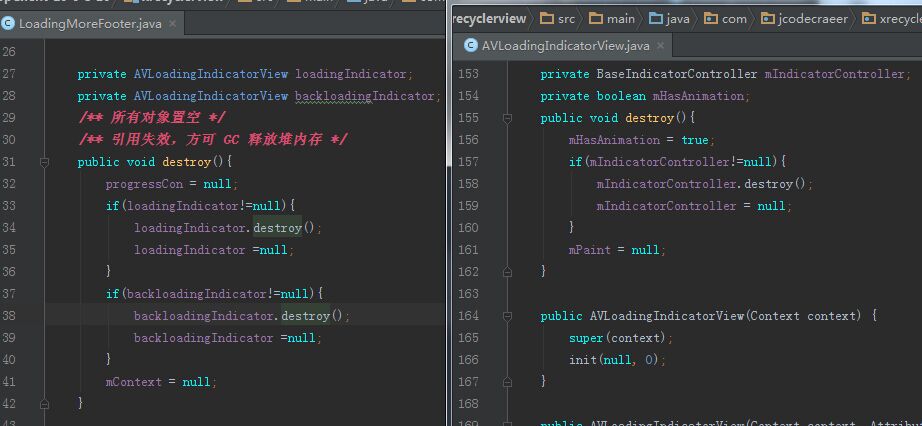Click the class icon on LoadingMoreFooter.java tab
The height and width of the screenshot is (426, 922).
click(x=8, y=24)
